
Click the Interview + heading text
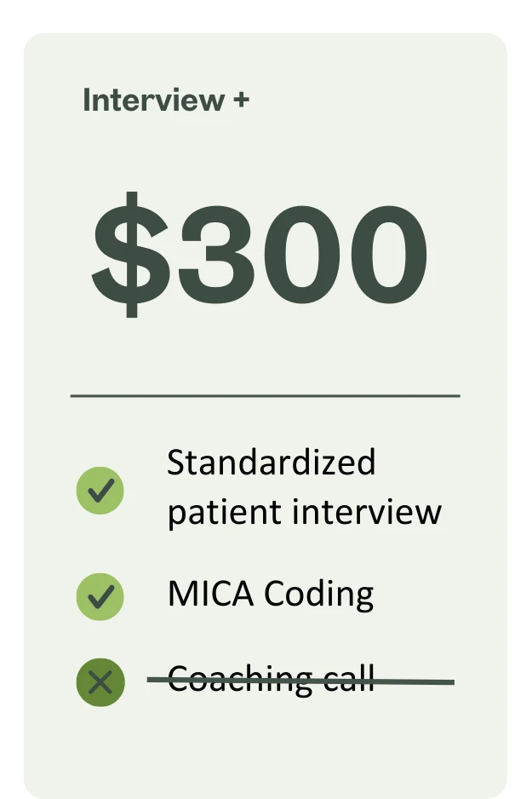[167, 100]
